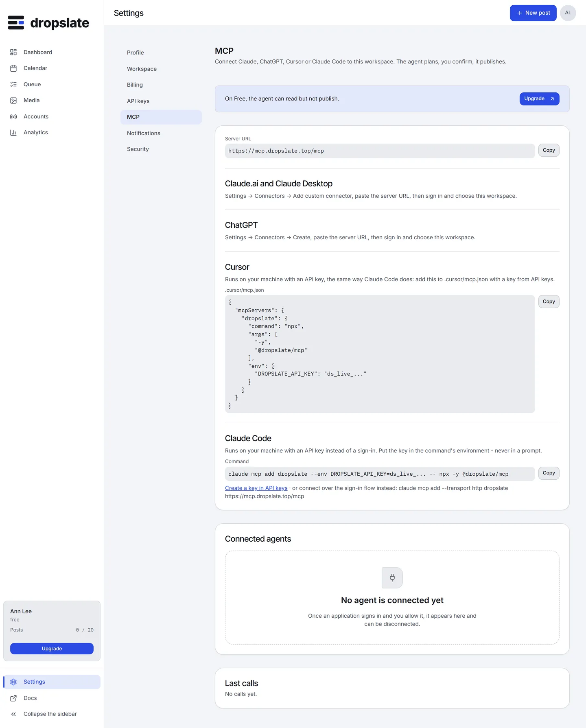The height and width of the screenshot is (728, 586).
Task: Click the New post button
Action: (x=533, y=13)
